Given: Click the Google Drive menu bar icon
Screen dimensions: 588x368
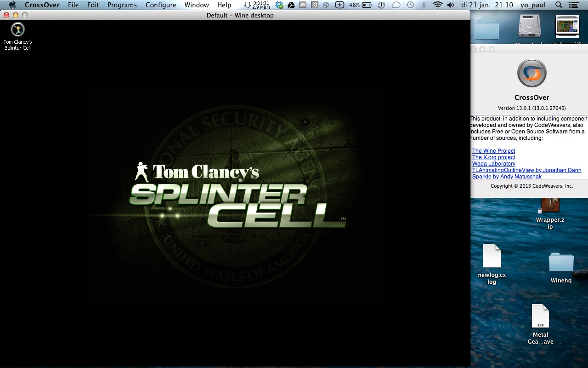Looking at the screenshot, I should click(x=291, y=5).
